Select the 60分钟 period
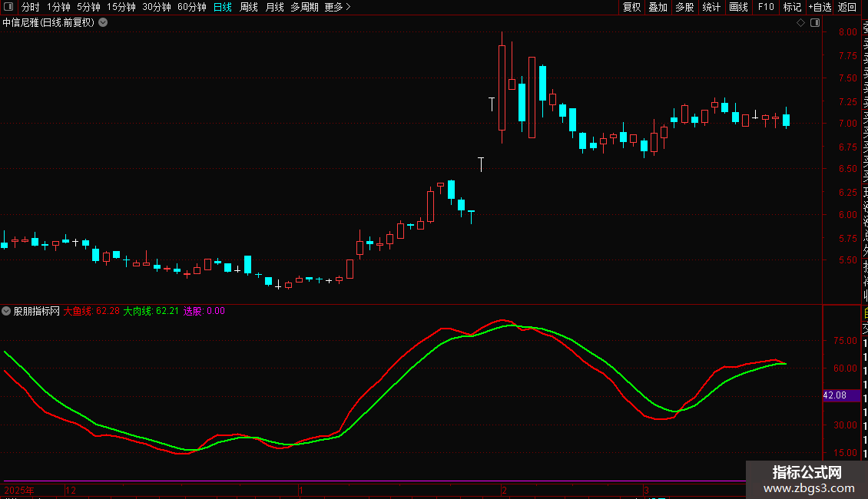The height and width of the screenshot is (499, 868). [192, 7]
